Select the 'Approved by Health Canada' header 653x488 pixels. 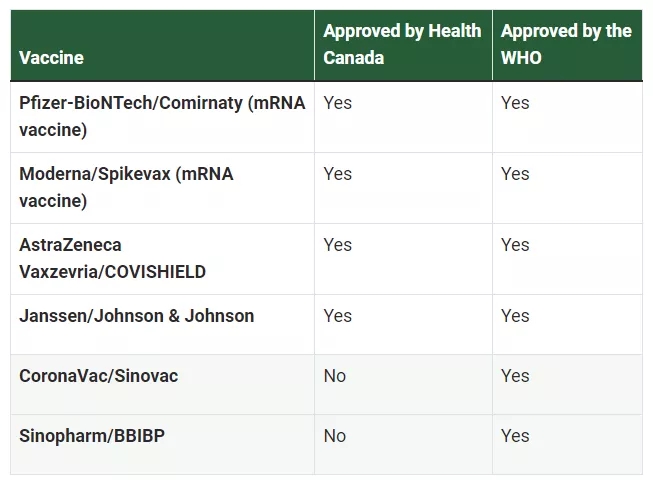tap(402, 44)
